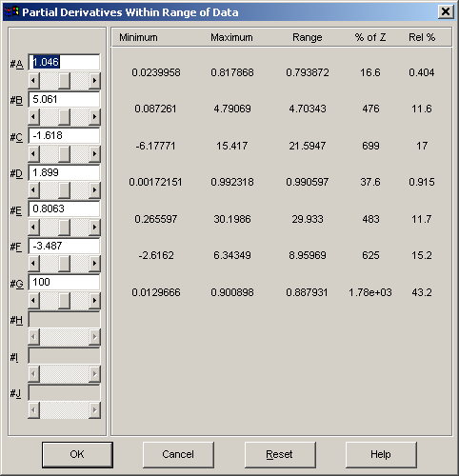Screen dimensions: 459x476
Task: Close the Partial Derivatives dialog
Action: click(x=446, y=12)
